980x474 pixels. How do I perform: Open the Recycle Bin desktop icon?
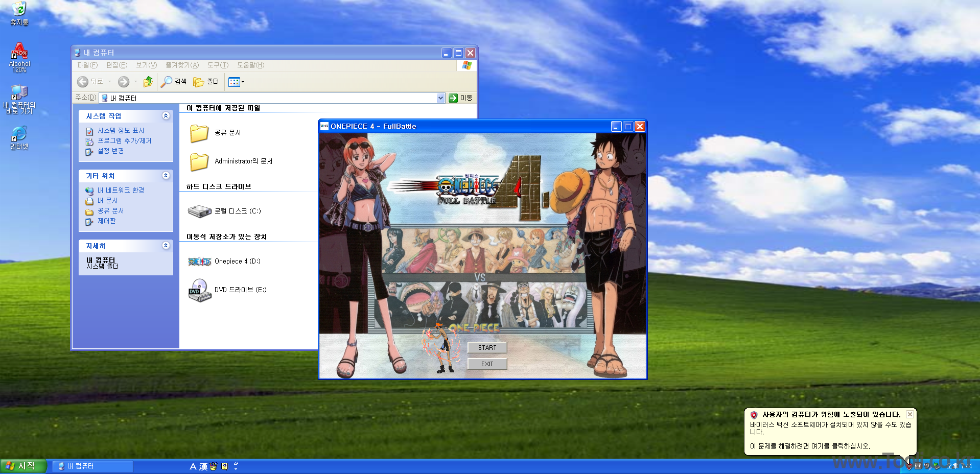[19, 13]
